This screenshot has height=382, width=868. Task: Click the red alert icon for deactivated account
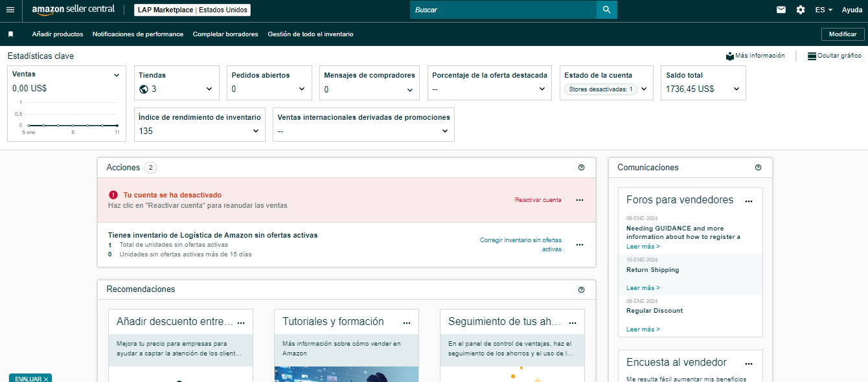tap(113, 195)
